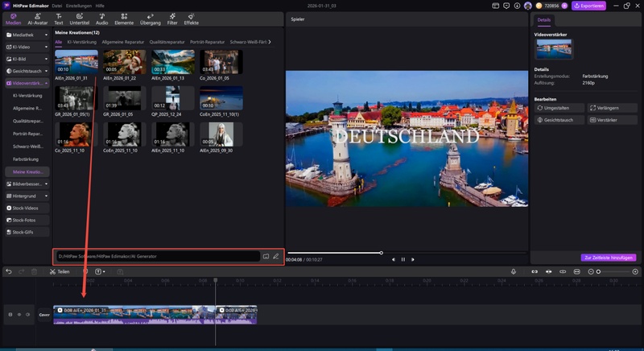Zoom in the timeline with plus icon
644x351 pixels.
tap(635, 272)
